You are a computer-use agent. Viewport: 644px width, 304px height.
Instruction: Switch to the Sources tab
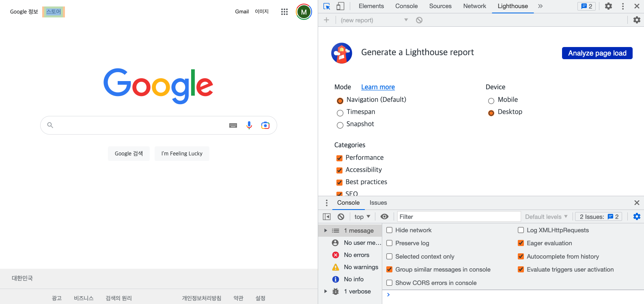440,6
